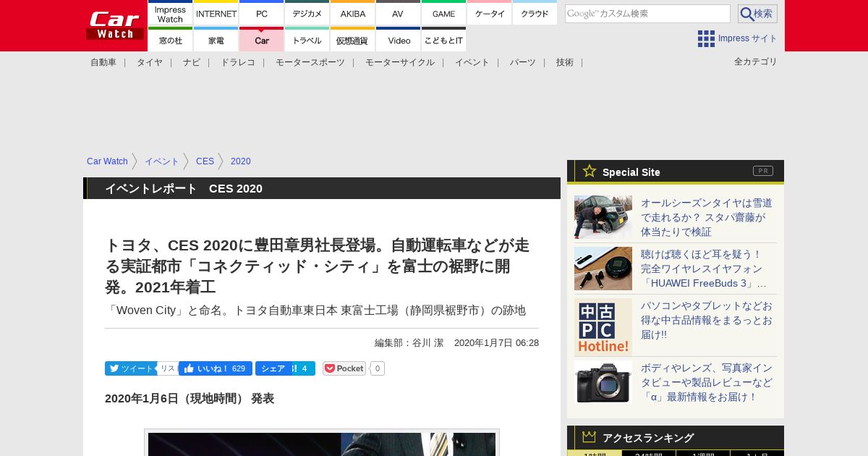Click the PR badge in Special Site header

763,171
